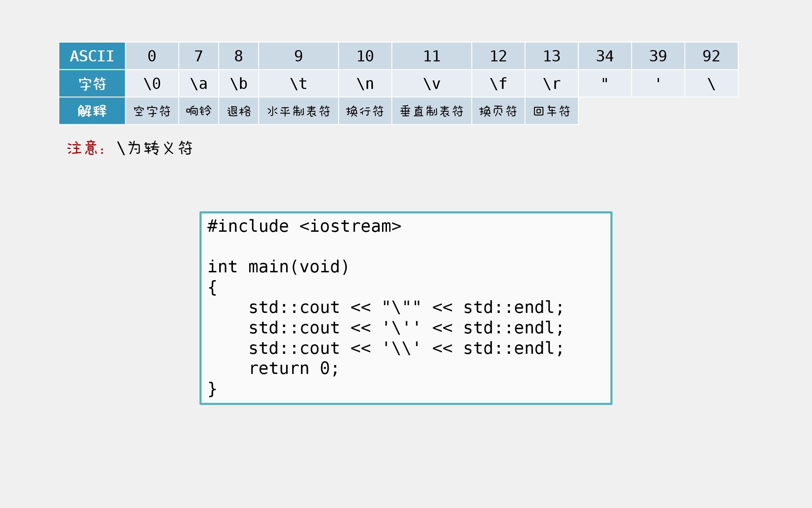
Task: Select the \n newline cell
Action: 365,84
